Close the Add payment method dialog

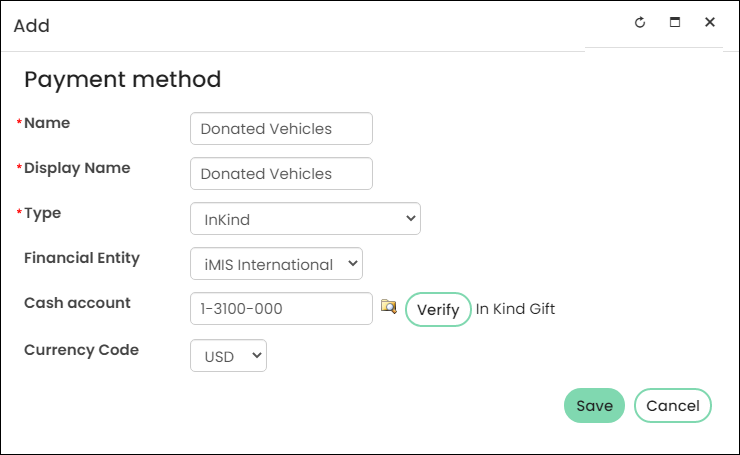710,22
